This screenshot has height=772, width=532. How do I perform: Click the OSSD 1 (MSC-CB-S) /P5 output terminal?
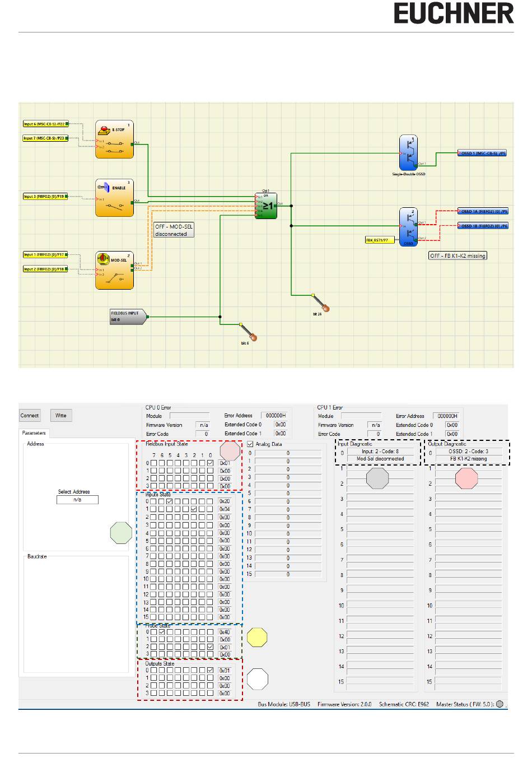(482, 153)
